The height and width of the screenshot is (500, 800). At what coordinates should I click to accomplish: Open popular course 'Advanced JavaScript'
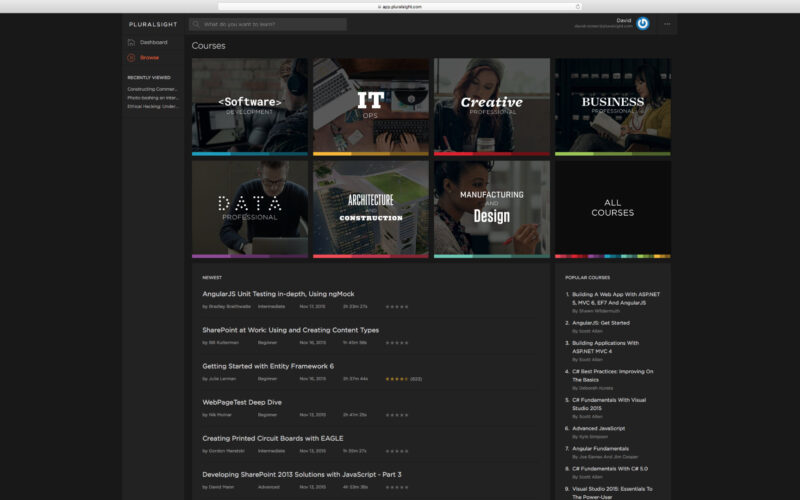(x=598, y=429)
